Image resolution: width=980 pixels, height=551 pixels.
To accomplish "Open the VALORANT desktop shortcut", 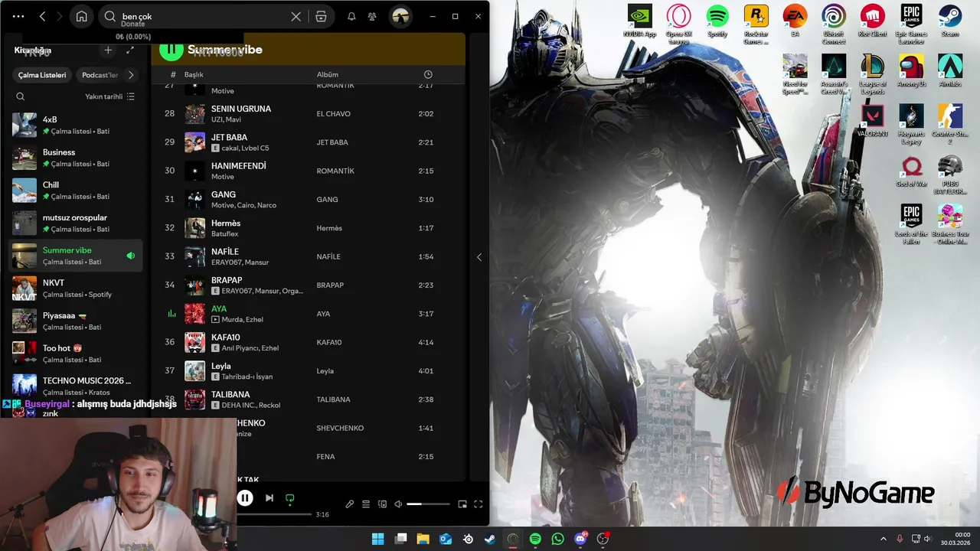I will pyautogui.click(x=873, y=121).
